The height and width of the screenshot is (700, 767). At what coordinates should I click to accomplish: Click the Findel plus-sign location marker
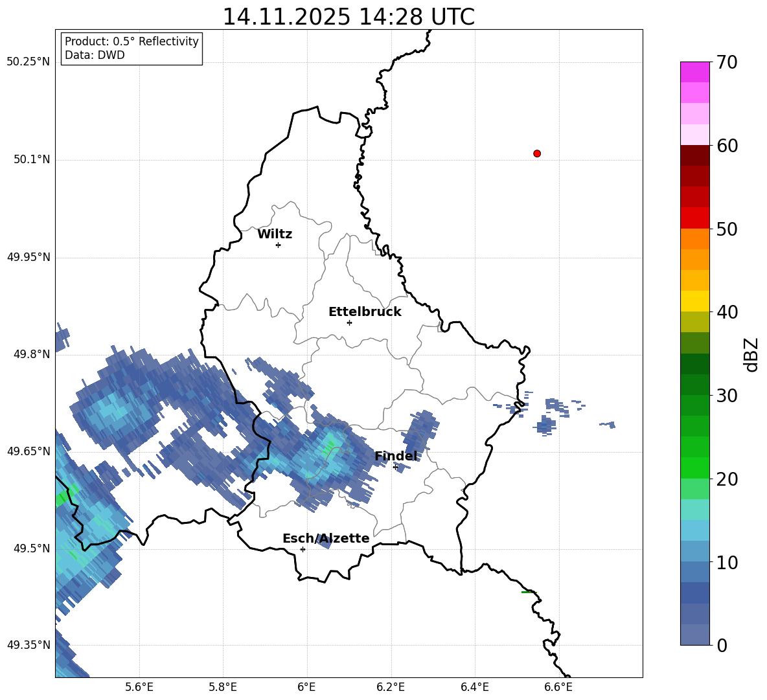pyautogui.click(x=396, y=468)
